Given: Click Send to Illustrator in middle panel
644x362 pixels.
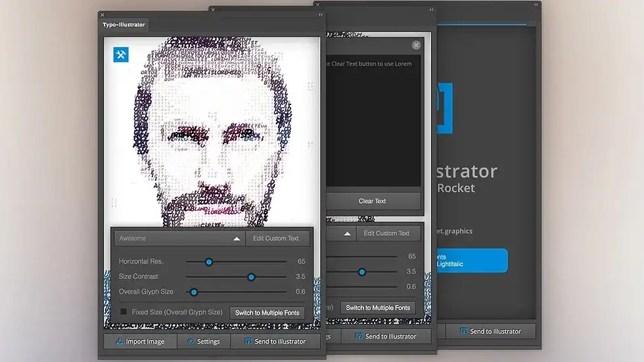Looking at the screenshot, I should click(x=385, y=336).
